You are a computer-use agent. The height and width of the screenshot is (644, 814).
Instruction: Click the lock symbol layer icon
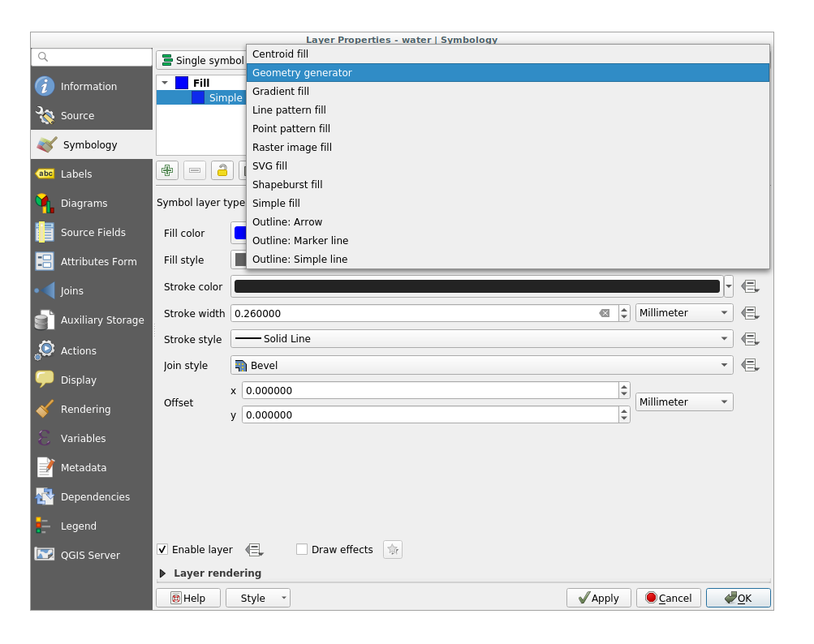pos(222,170)
